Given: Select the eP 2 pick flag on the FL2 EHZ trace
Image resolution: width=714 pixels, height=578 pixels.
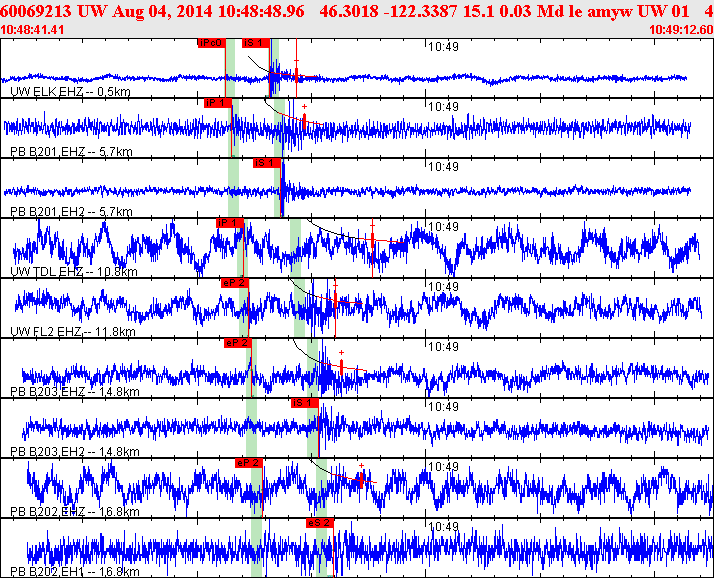Looking at the screenshot, I should (x=234, y=283).
